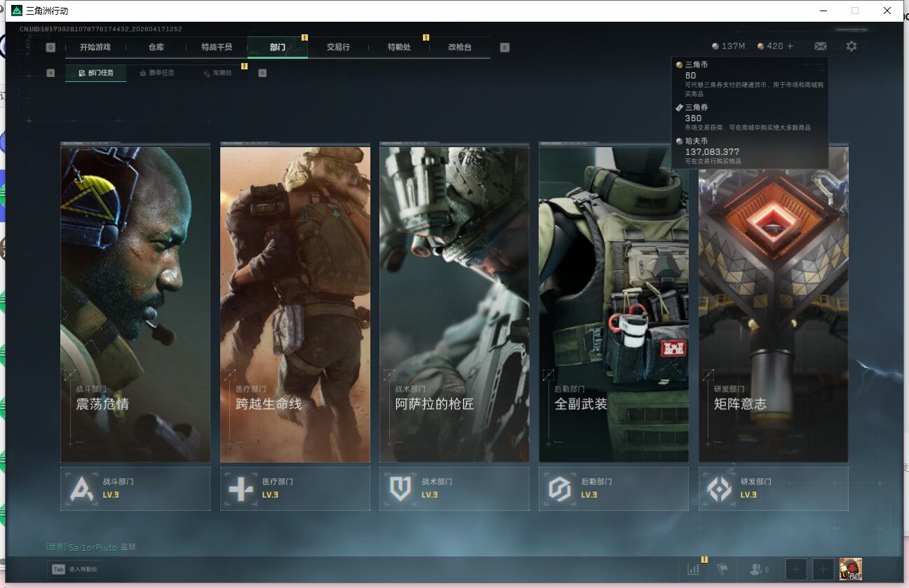
Task: Open the 震荡危情 mission card
Action: click(135, 304)
